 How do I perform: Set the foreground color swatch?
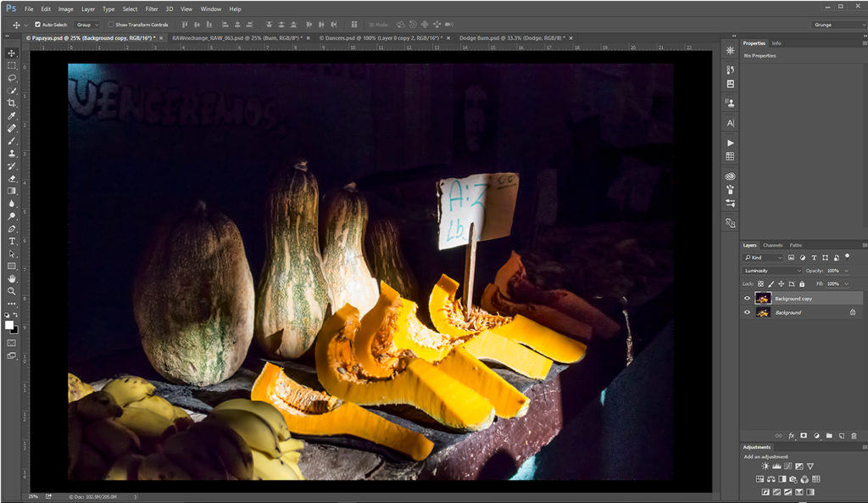(8, 324)
